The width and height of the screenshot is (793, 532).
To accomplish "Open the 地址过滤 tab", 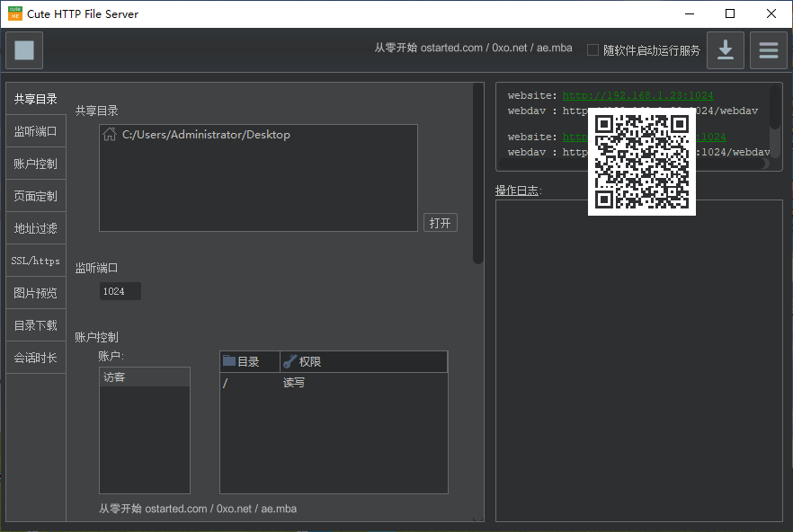I will tap(36, 228).
